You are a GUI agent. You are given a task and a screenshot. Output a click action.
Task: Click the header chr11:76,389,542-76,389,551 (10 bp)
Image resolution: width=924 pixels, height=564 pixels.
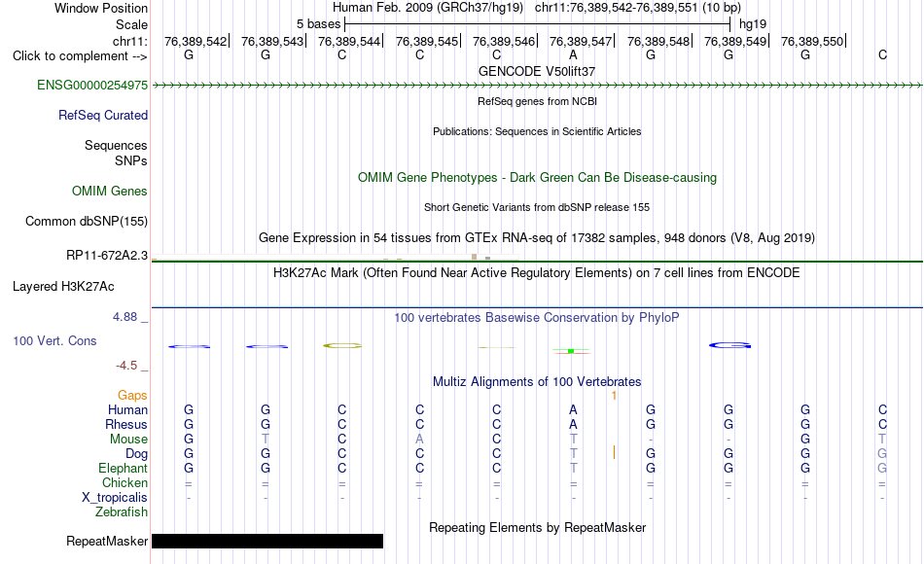(x=638, y=8)
